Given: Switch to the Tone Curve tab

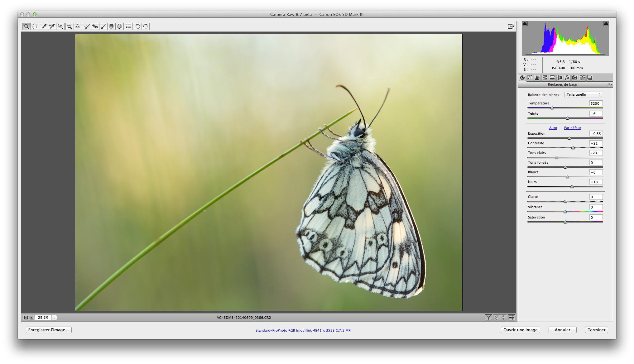Looking at the screenshot, I should point(530,78).
